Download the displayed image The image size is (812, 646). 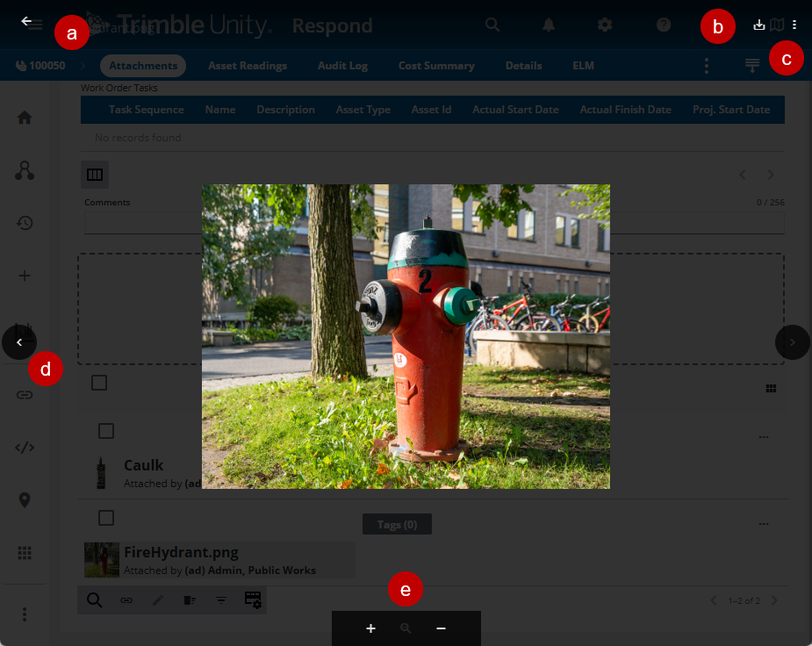(759, 25)
